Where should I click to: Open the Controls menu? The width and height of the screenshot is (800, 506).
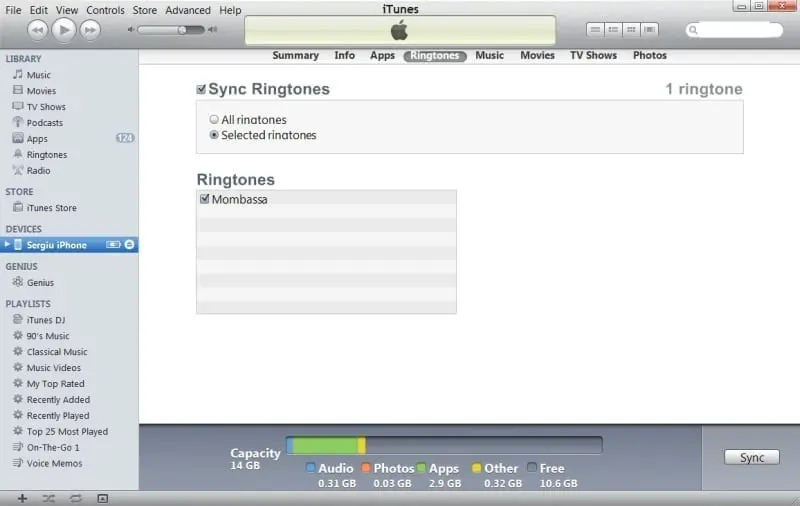[x=105, y=10]
